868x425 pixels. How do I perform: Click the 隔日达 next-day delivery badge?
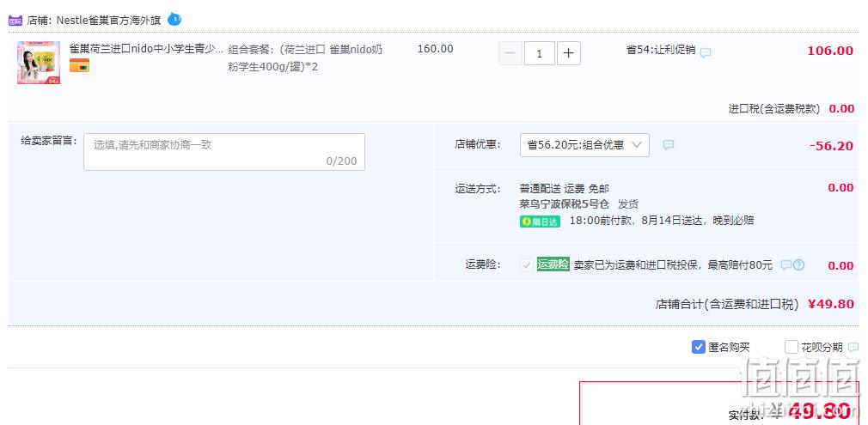pyautogui.click(x=540, y=222)
